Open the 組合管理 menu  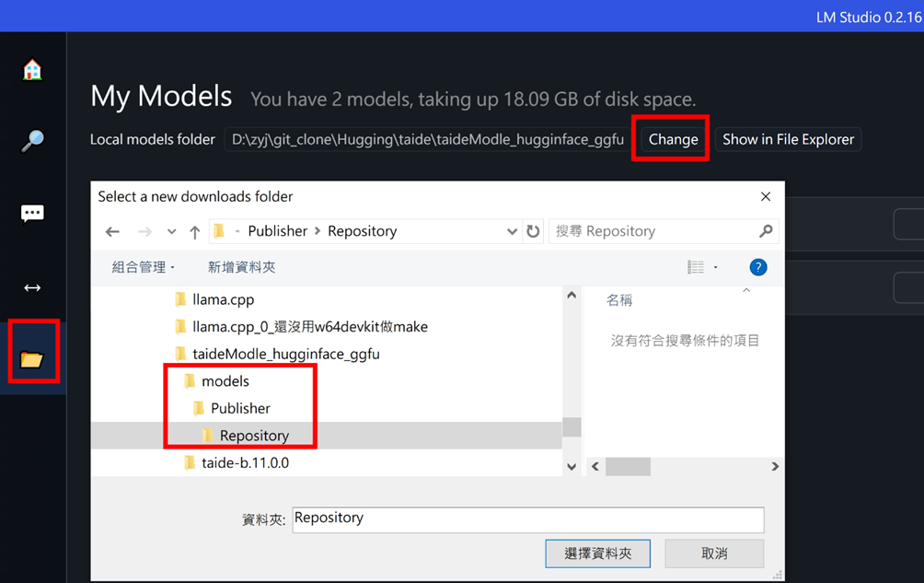(x=144, y=267)
